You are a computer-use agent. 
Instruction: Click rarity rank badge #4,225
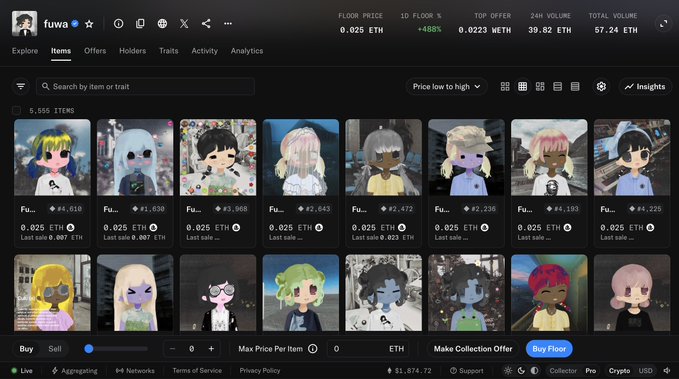click(x=645, y=209)
